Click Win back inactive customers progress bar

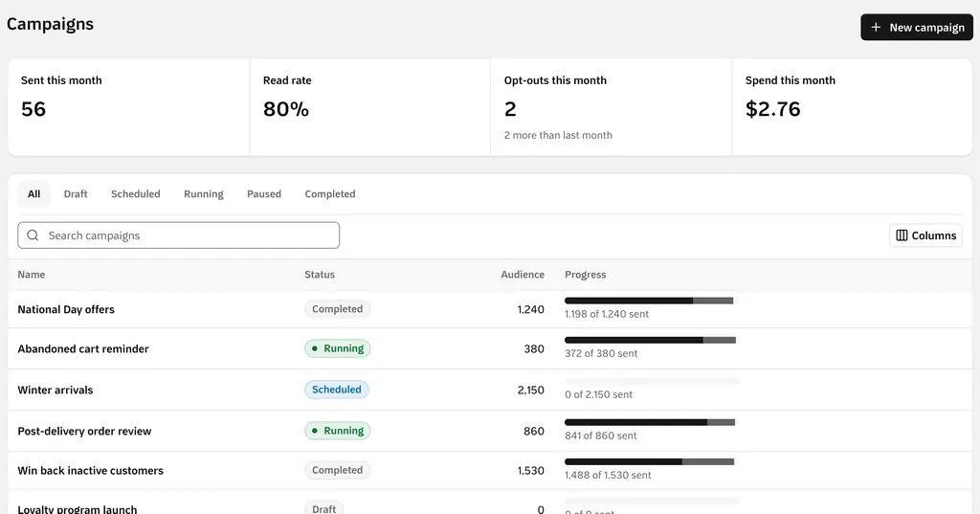650,462
